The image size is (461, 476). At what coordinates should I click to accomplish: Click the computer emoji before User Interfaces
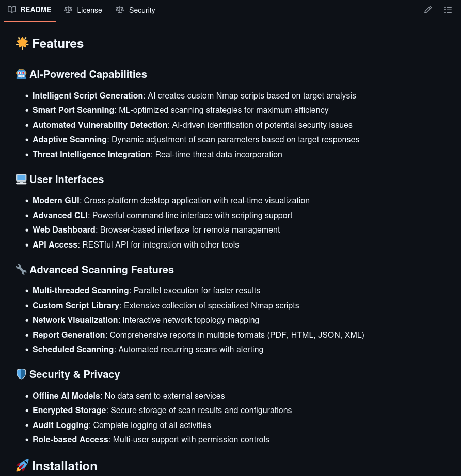point(21,179)
